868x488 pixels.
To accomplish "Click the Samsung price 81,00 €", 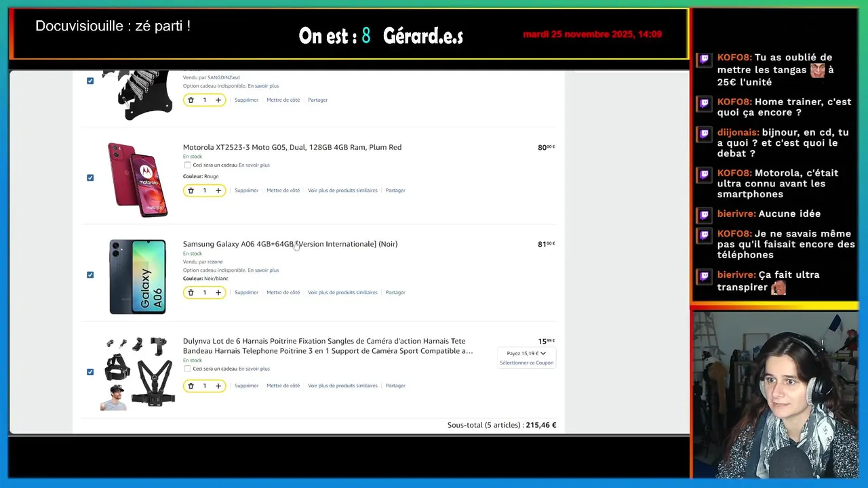I will (547, 244).
